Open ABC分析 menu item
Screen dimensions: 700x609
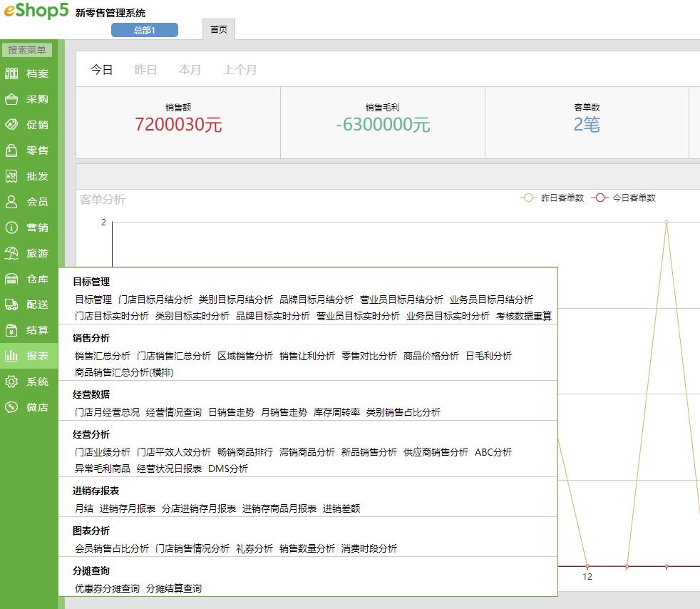click(x=493, y=452)
